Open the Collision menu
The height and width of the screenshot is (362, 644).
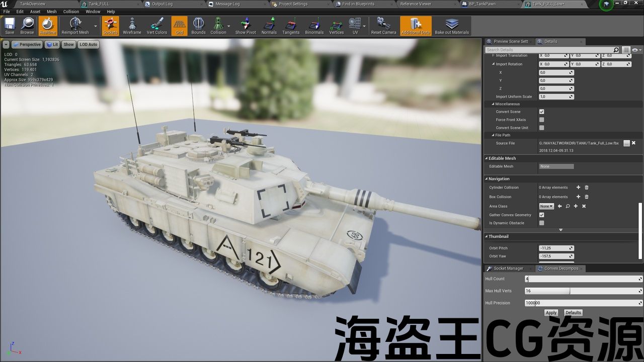tap(71, 12)
